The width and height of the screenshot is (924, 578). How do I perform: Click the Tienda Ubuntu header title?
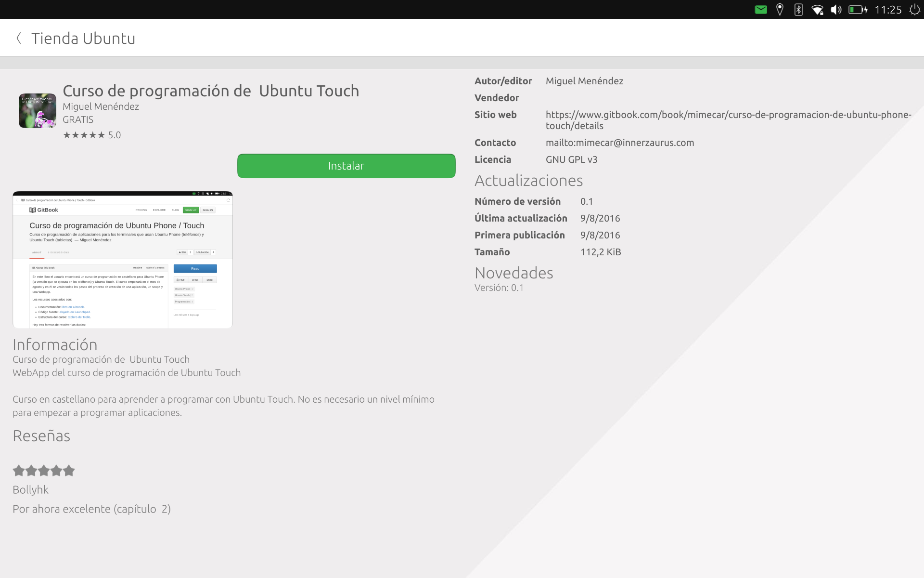[83, 38]
